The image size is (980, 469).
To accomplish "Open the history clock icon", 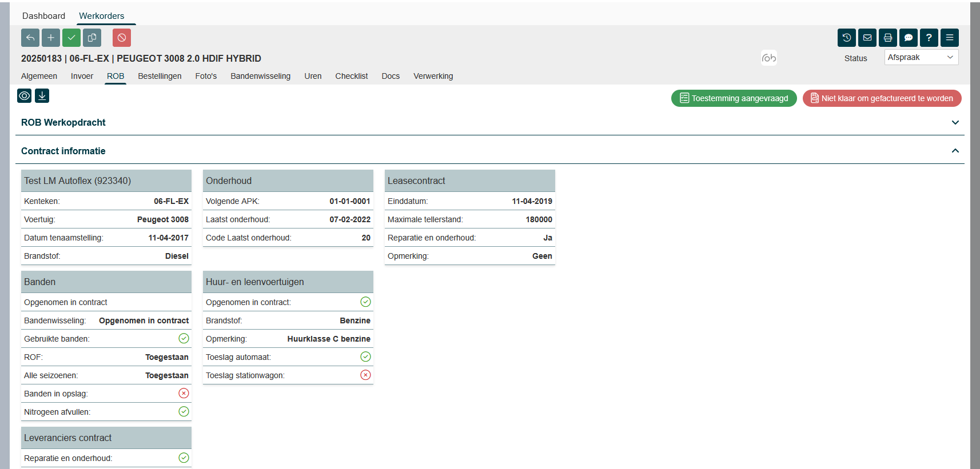I will click(847, 38).
